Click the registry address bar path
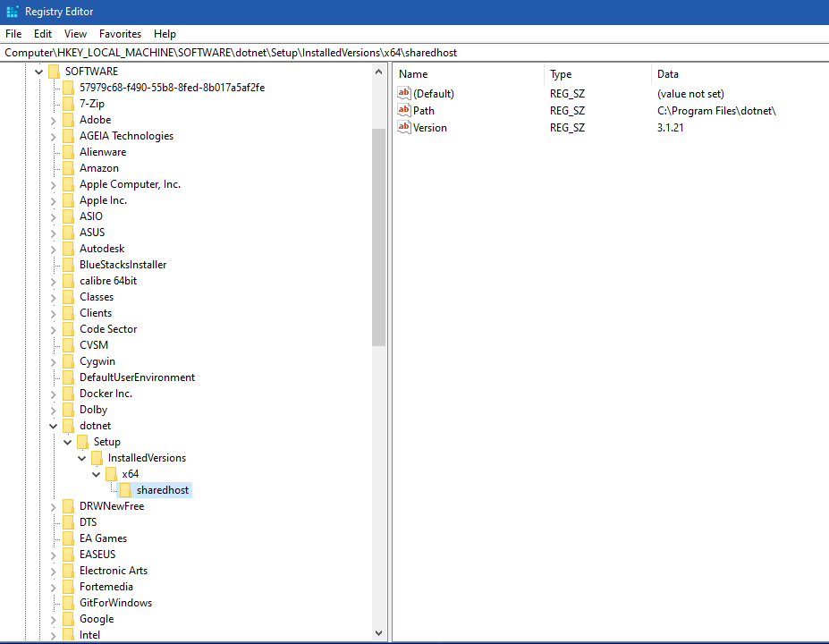 [x=231, y=53]
